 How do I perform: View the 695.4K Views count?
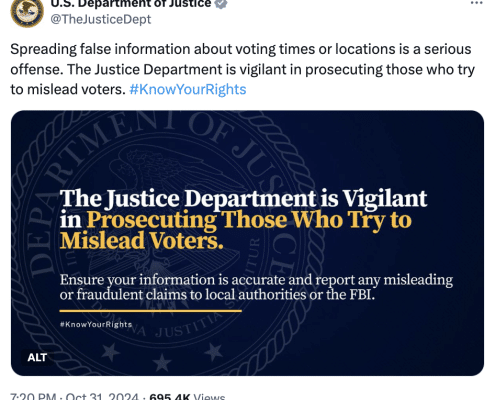(187, 397)
